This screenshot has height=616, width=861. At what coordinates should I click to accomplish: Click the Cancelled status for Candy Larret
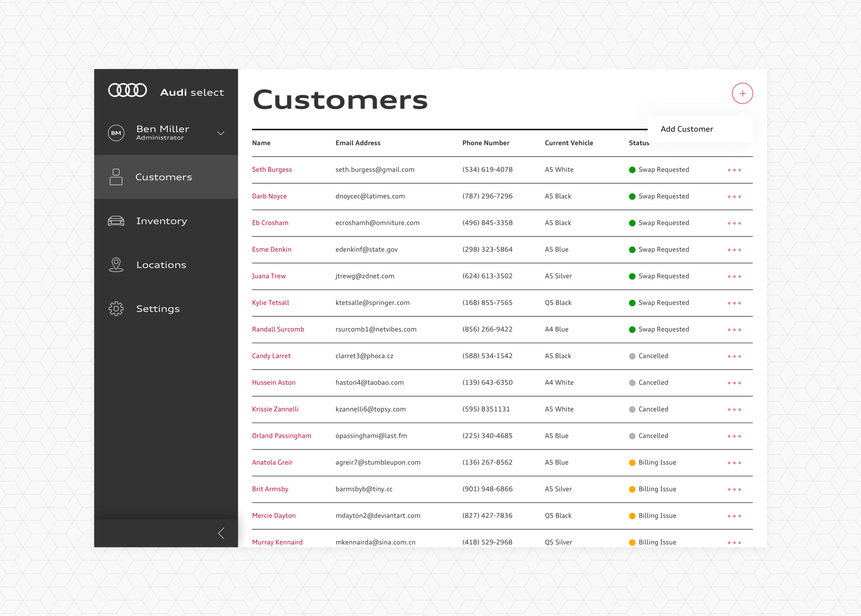(x=649, y=356)
